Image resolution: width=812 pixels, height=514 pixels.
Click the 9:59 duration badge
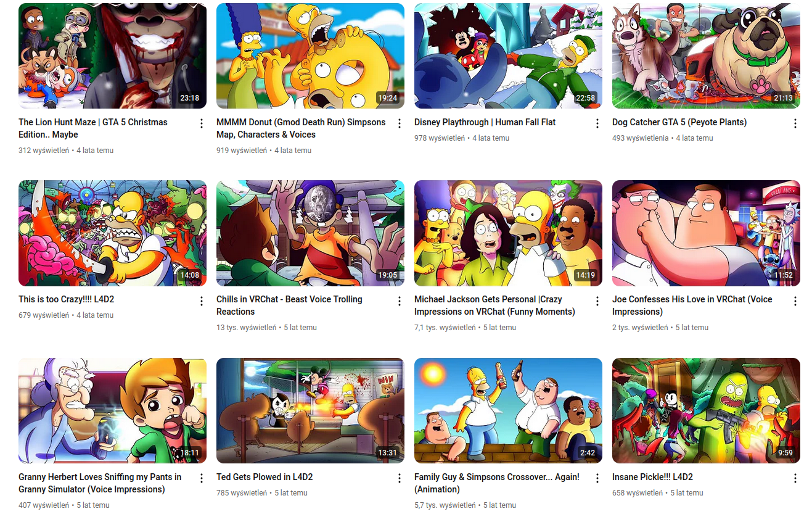pyautogui.click(x=785, y=453)
